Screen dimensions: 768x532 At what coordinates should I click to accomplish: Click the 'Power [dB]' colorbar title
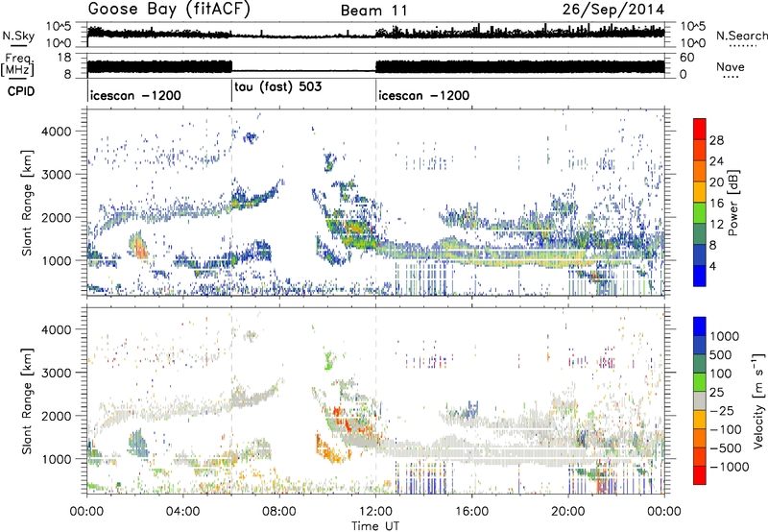732,203
